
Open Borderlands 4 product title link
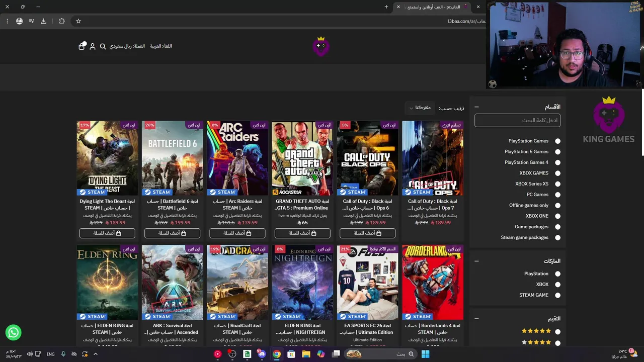click(x=433, y=329)
